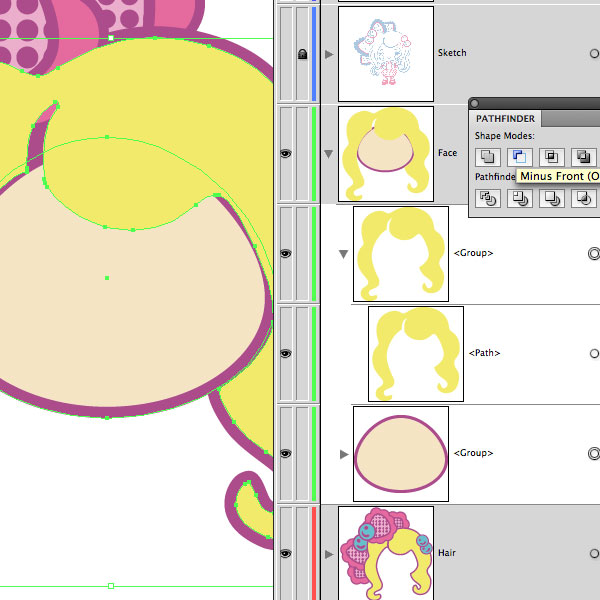Click the Hair layer thumbnail
600x600 pixels.
tap(386, 553)
